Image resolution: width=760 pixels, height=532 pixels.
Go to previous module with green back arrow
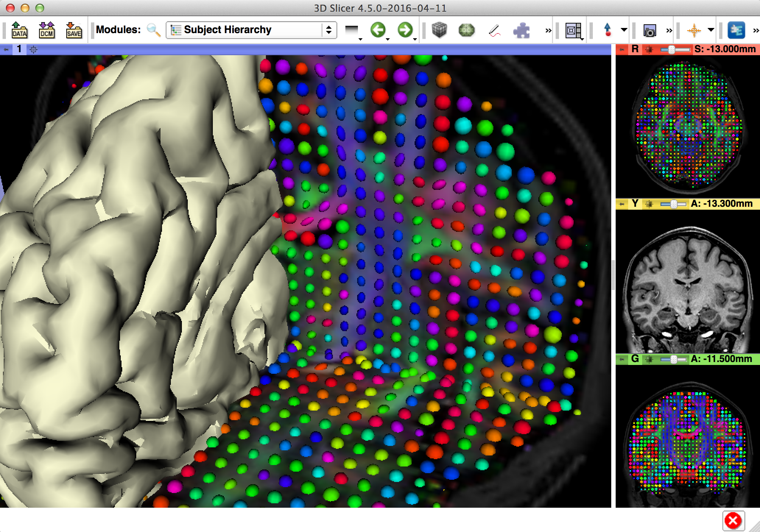[x=378, y=30]
